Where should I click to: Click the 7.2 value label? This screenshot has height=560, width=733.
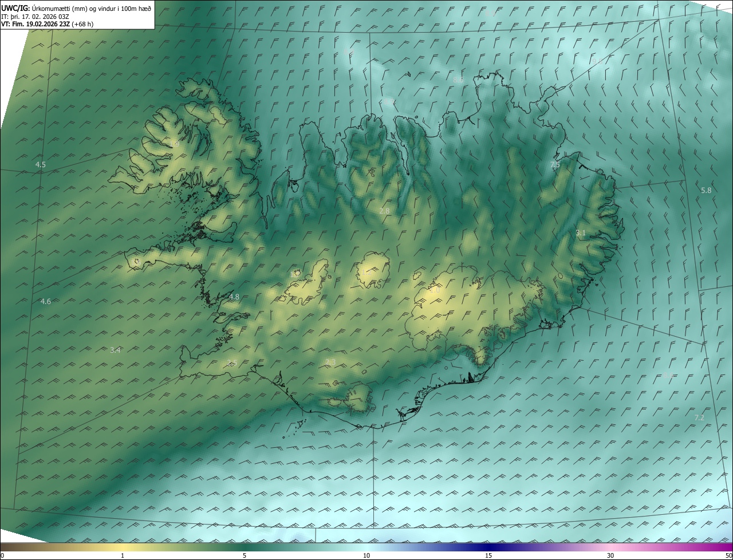coord(699,418)
